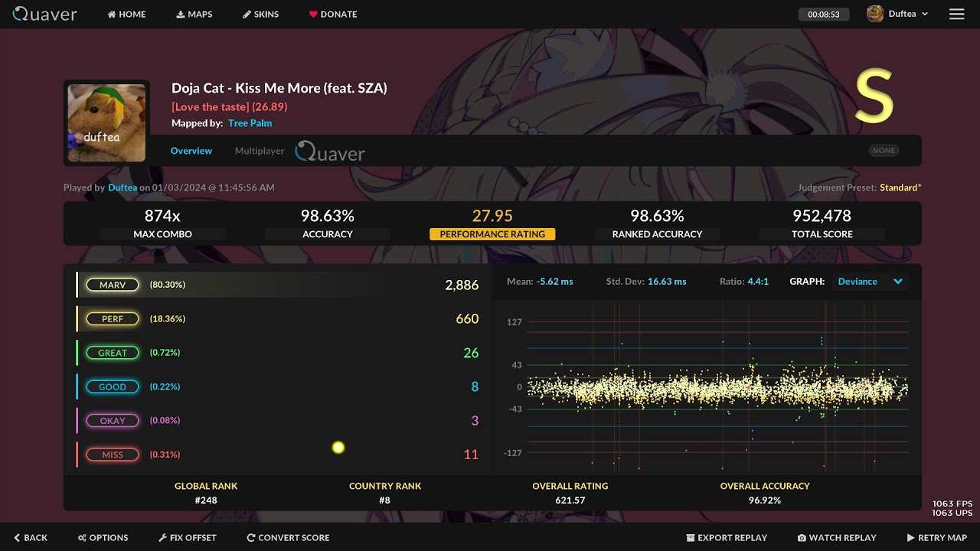Viewport: 980px width, 551px height.
Task: Go BACK to previous screen
Action: (31, 538)
